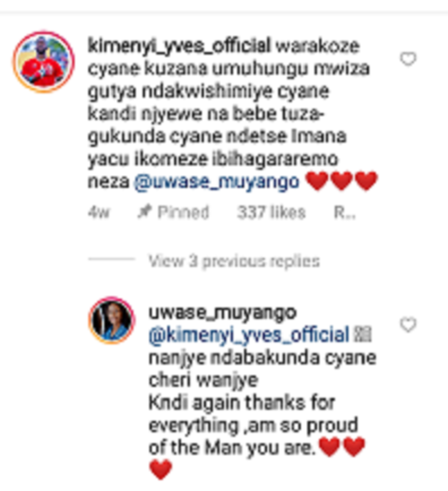This screenshot has width=448, height=491.
Task: Click the Pinned label
Action: [x=183, y=212]
